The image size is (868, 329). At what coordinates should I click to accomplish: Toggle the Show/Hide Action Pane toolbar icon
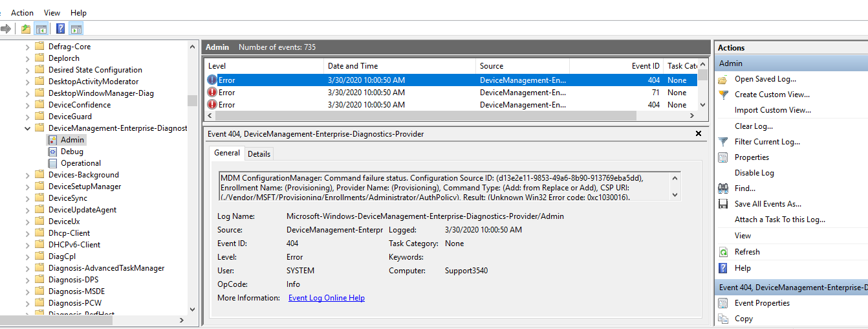pyautogui.click(x=76, y=28)
